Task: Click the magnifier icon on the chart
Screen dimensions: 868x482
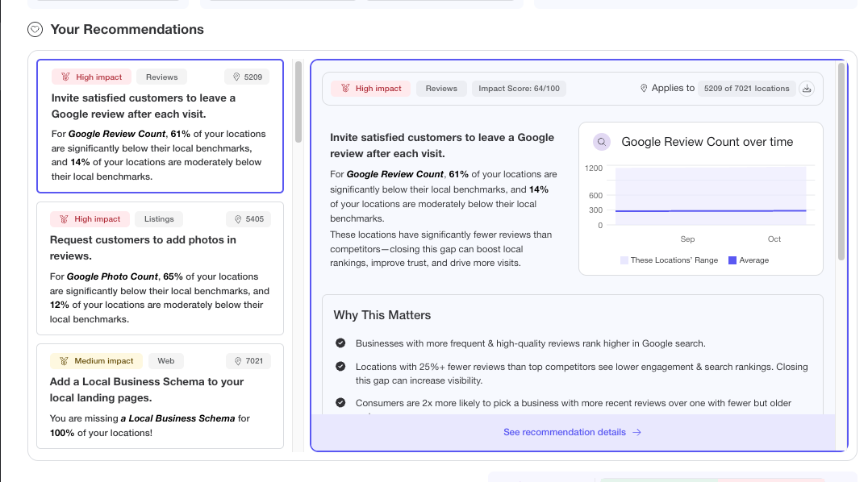Action: coord(601,142)
